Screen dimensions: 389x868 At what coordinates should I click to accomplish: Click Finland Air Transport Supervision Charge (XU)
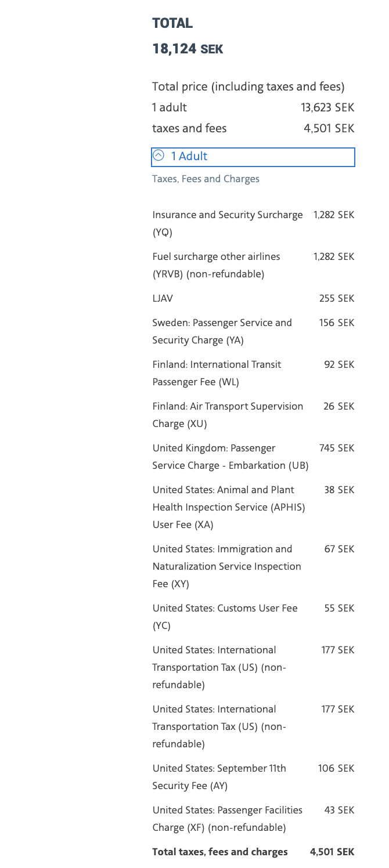click(228, 414)
